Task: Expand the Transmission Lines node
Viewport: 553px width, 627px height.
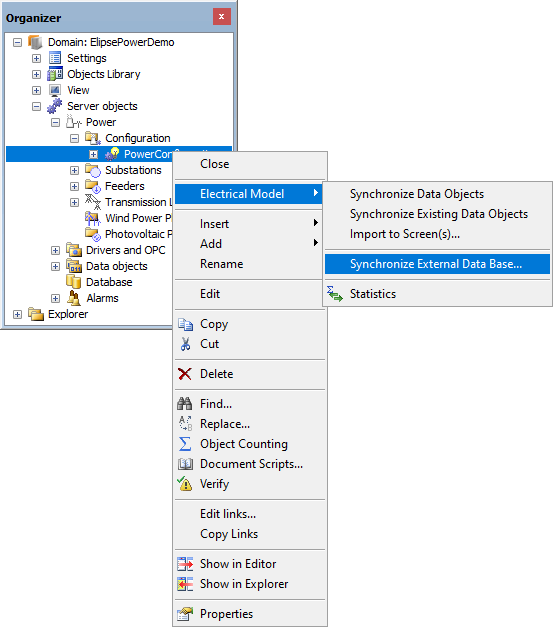Action: pyautogui.click(x=74, y=202)
